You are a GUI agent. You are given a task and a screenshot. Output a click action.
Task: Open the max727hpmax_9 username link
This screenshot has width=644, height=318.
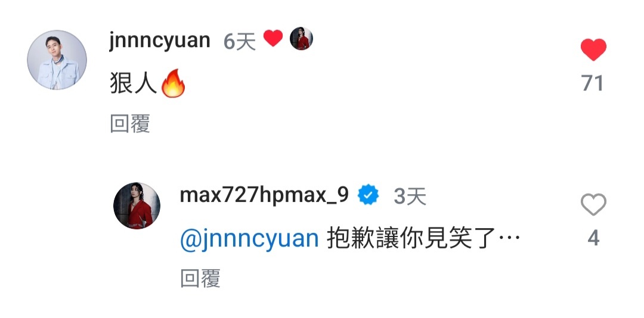(x=265, y=196)
